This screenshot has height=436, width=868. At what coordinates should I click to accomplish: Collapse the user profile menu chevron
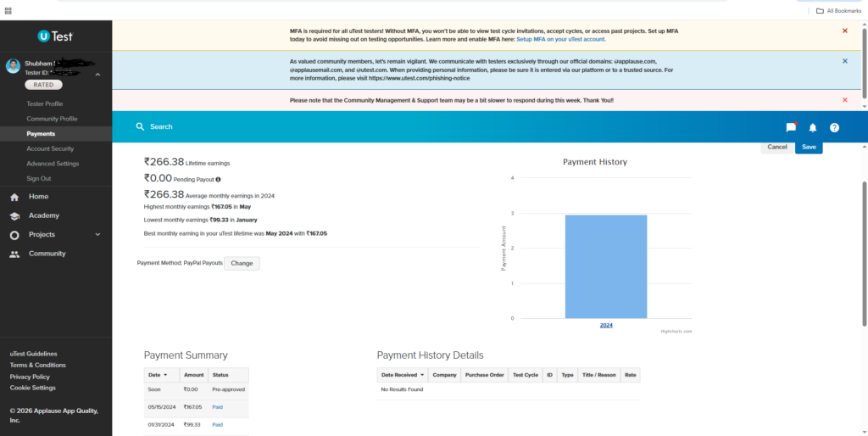click(97, 75)
